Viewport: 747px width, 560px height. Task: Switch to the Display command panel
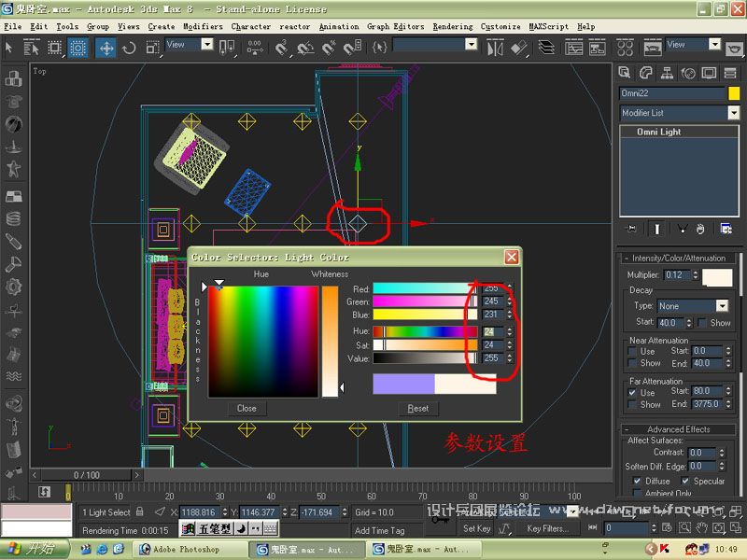pyautogui.click(x=709, y=73)
